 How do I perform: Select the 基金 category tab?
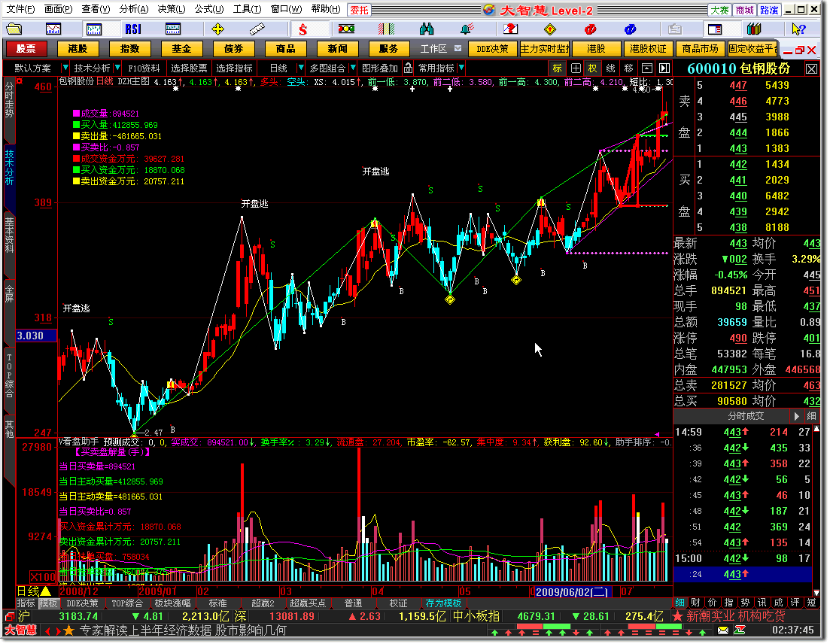pyautogui.click(x=181, y=49)
